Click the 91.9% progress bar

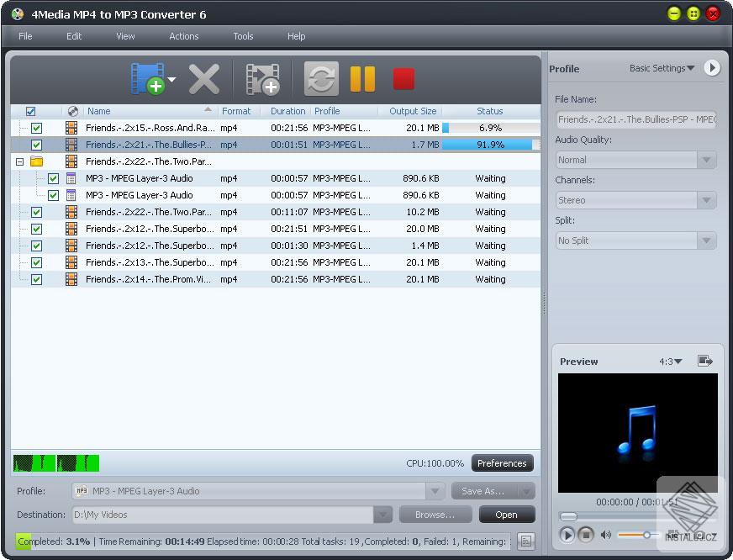point(491,145)
